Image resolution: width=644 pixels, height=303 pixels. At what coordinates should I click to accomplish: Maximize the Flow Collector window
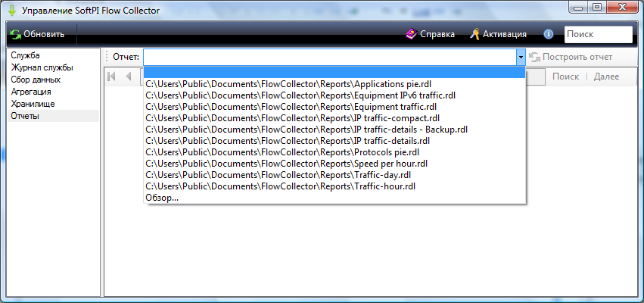click(598, 7)
